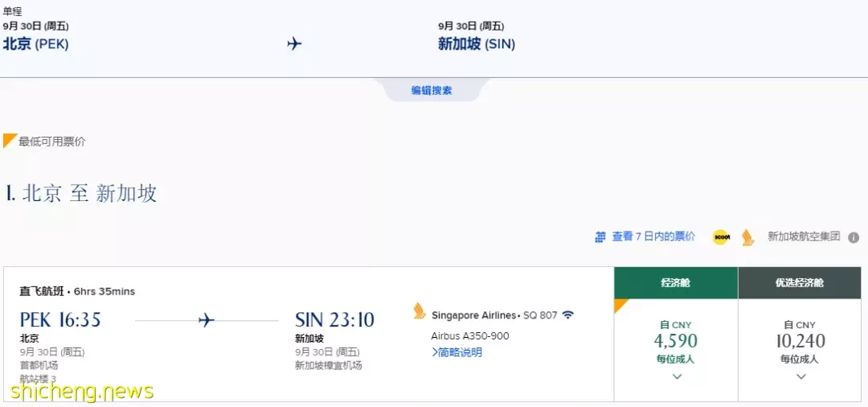Click the airplane icon on the flight route line
This screenshot has width=868, height=407.
pyautogui.click(x=206, y=320)
